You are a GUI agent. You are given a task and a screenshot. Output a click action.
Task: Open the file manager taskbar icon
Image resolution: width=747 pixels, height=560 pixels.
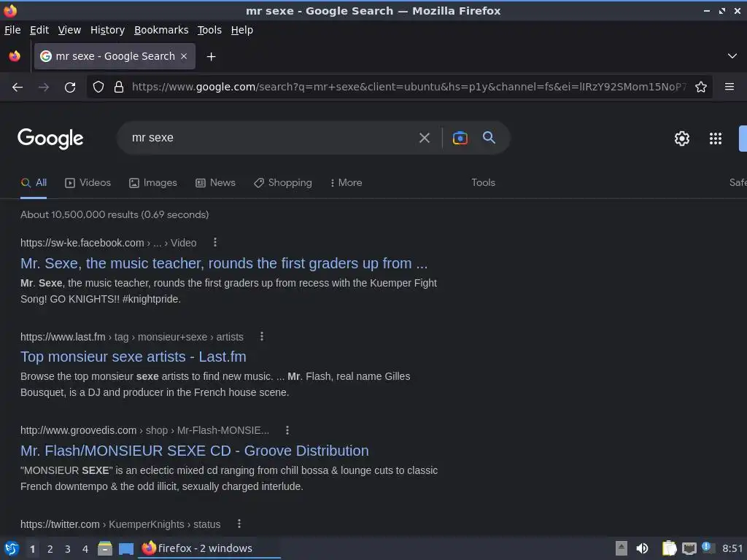coord(105,548)
